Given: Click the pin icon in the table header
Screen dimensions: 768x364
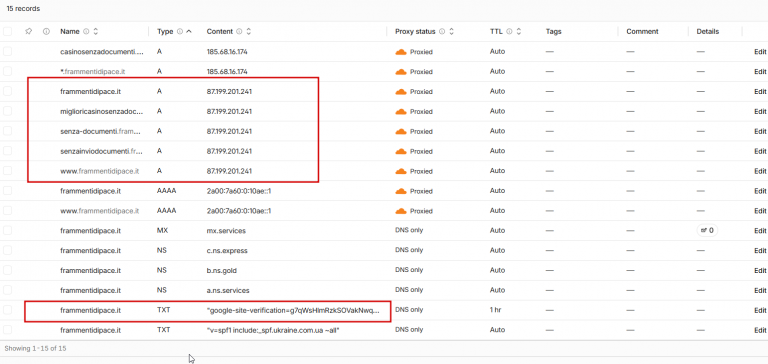Looking at the screenshot, I should click(x=28, y=31).
